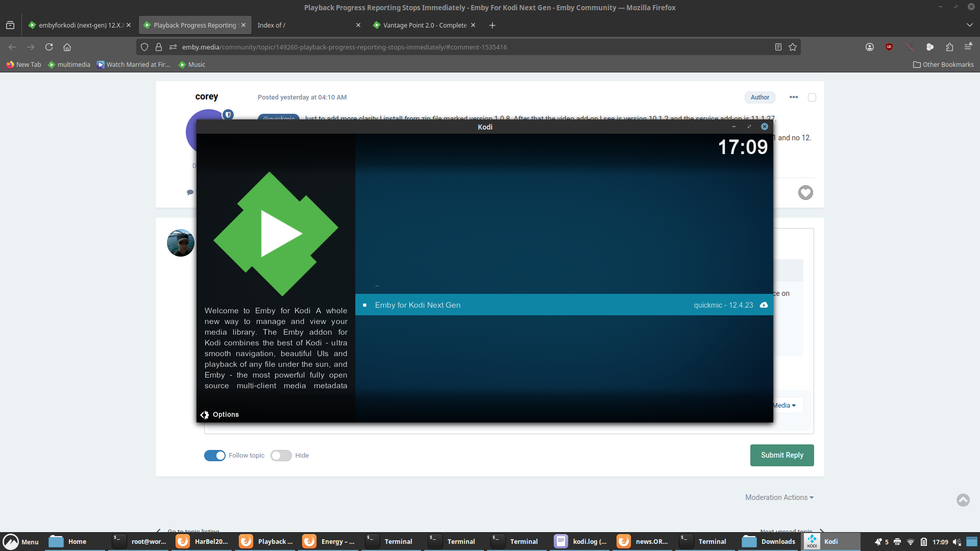The width and height of the screenshot is (980, 551).
Task: Open the Firefox application menu
Action: (x=968, y=47)
